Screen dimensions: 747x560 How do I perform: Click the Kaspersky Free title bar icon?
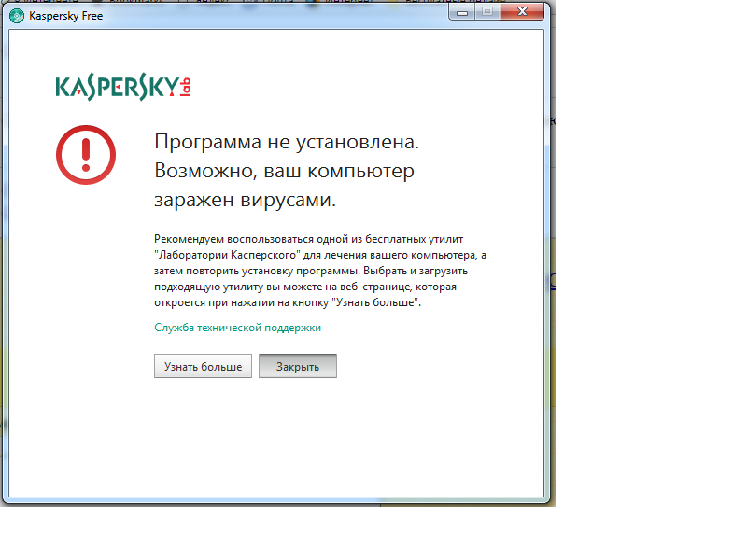tap(17, 16)
